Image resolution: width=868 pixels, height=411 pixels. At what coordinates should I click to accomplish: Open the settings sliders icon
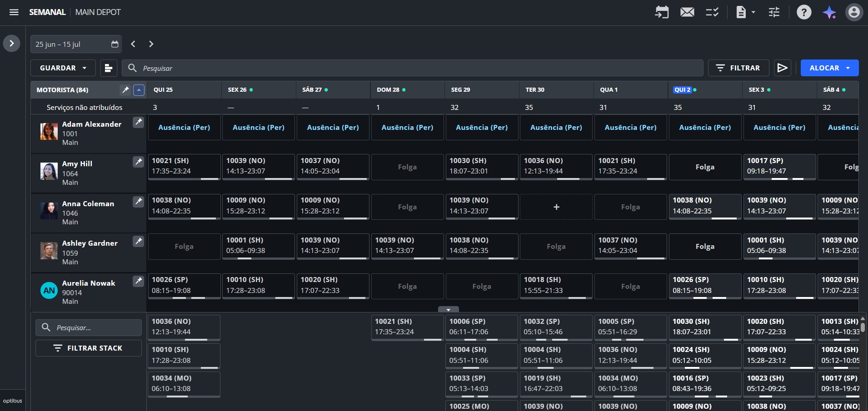pos(774,12)
